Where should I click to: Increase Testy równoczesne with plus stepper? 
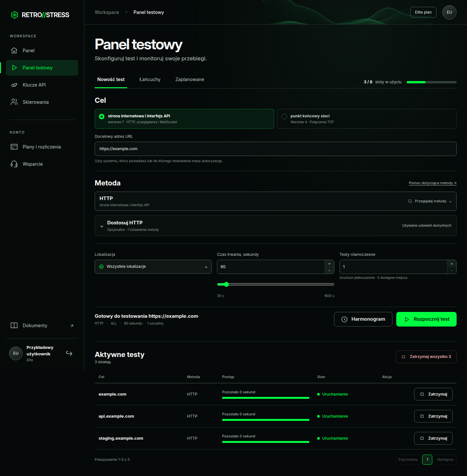(x=452, y=264)
